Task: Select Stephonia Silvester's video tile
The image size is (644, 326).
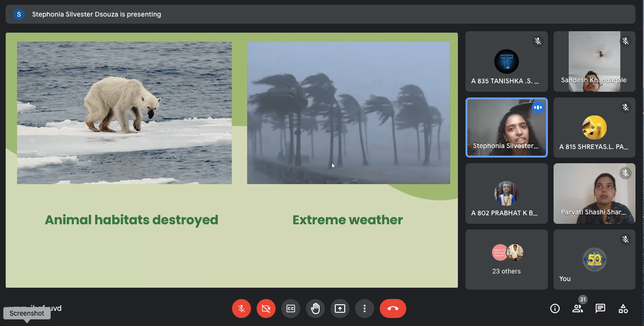Action: click(x=506, y=127)
